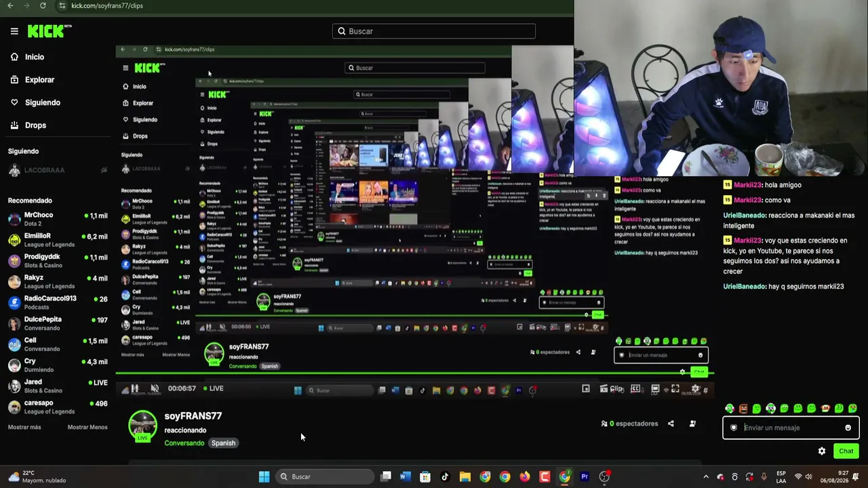
Task: Open Adobe Premiere Pro from the taskbar
Action: 585,476
